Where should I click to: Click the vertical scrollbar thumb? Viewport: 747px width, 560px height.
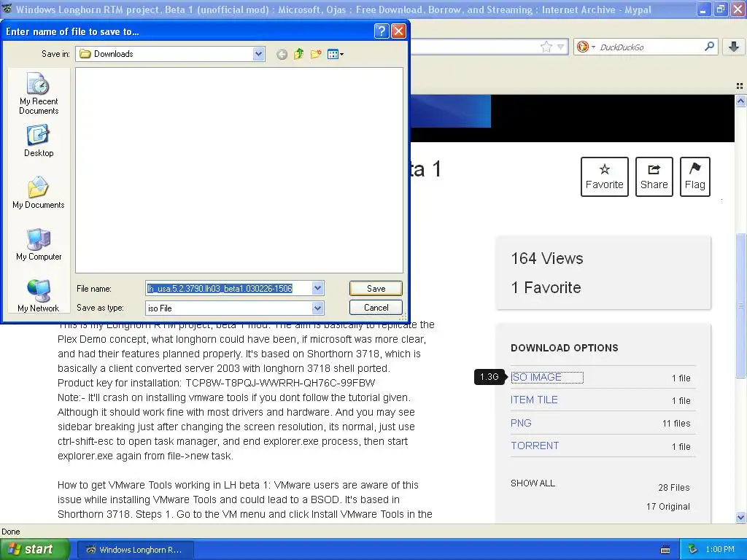(740, 305)
